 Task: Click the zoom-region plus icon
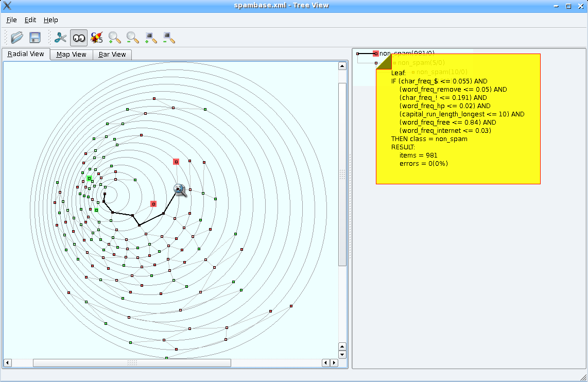[x=151, y=38]
